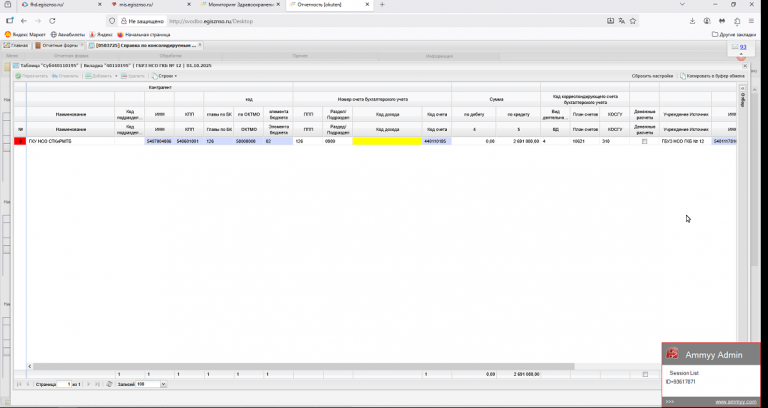Click the Добавить (add row) toolbar button
768x408 pixels.
99,76
